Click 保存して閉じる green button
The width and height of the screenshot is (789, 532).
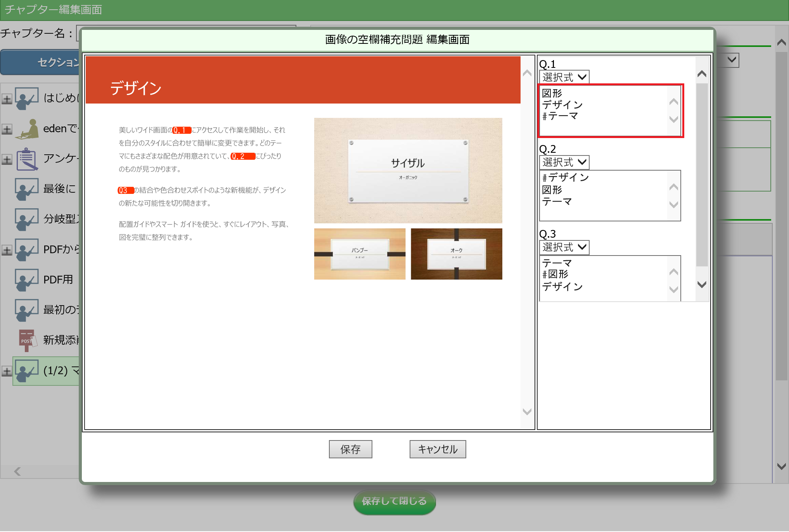tap(394, 501)
